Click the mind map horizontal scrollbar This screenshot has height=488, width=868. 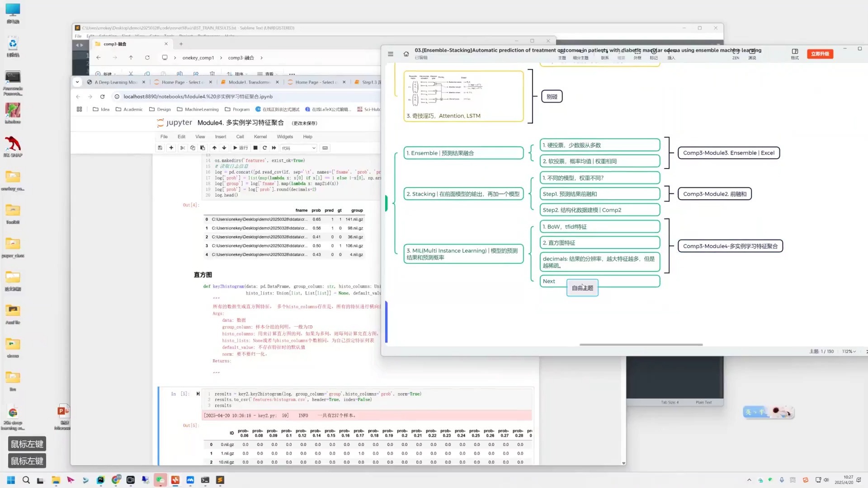click(641, 345)
